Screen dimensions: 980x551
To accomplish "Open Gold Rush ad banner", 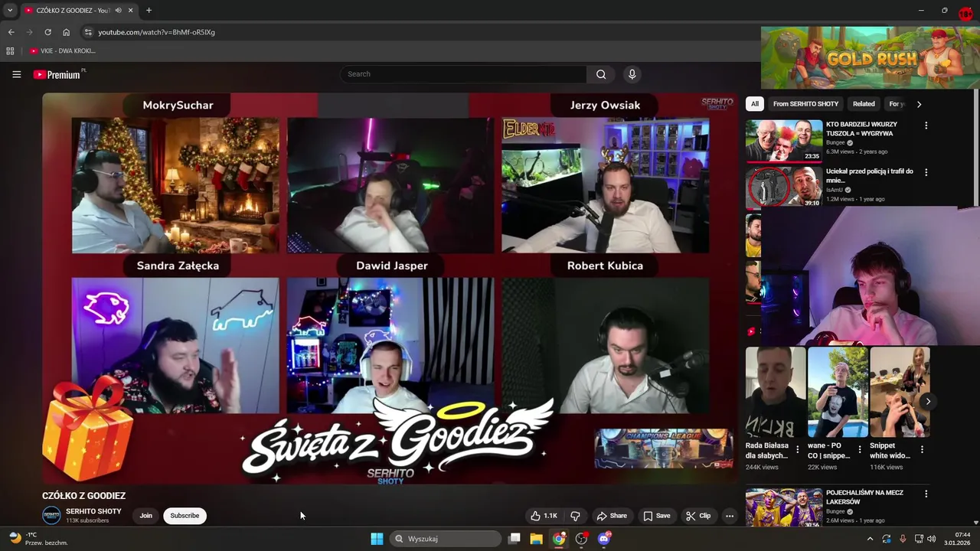I will click(x=871, y=58).
